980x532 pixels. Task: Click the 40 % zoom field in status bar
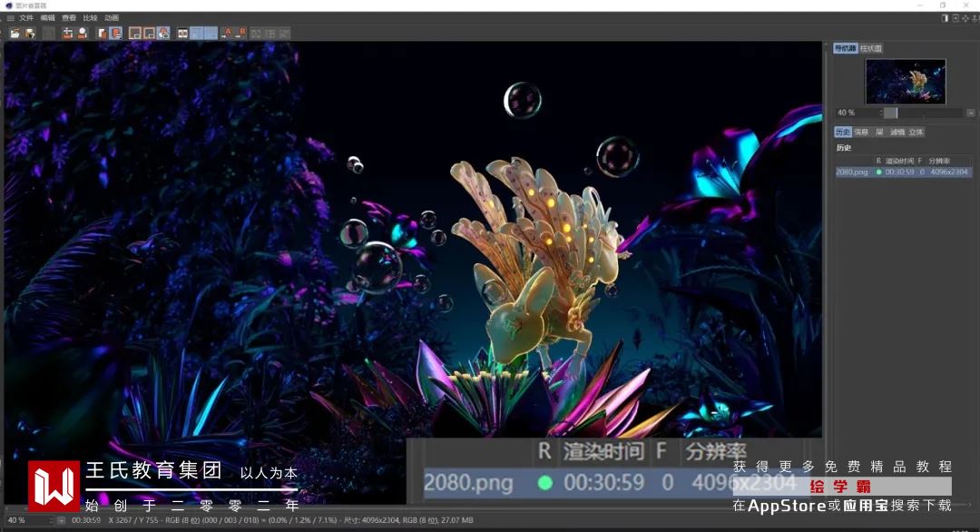tap(30, 520)
